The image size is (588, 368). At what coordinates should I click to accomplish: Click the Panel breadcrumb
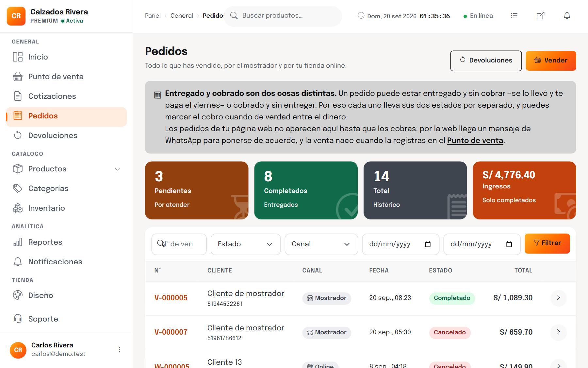point(153,16)
